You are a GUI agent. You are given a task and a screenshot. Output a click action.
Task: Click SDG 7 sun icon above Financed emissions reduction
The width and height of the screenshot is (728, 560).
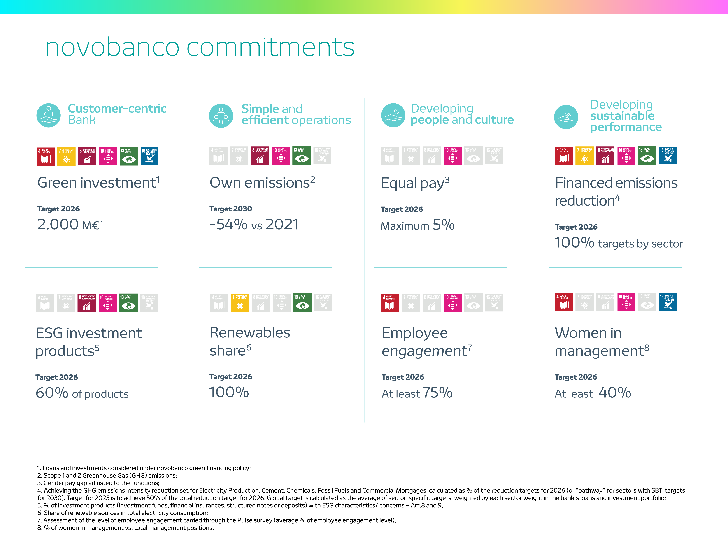tap(585, 156)
